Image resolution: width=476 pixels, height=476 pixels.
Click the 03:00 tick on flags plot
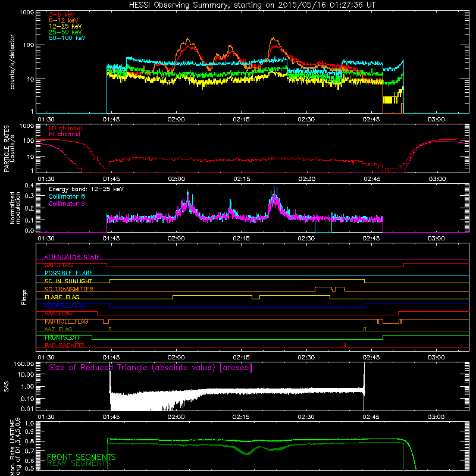click(x=437, y=358)
